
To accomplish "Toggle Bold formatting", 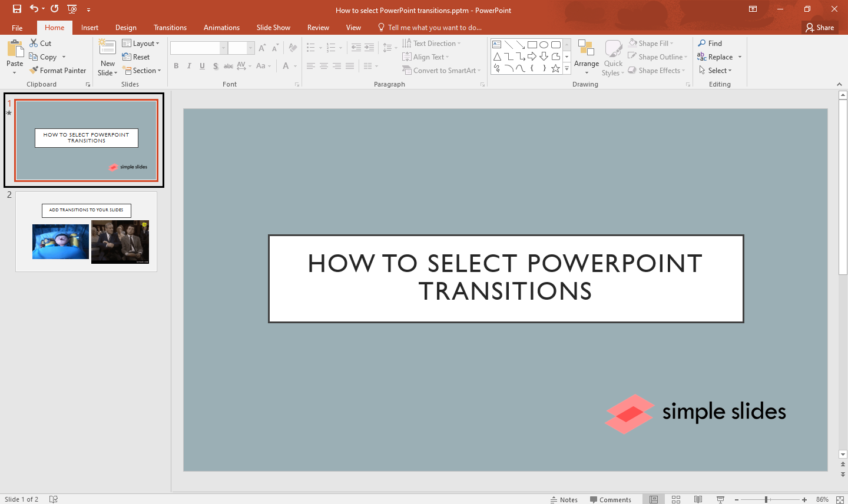I will (176, 66).
